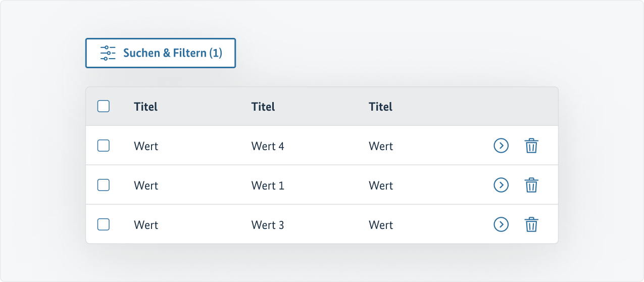Open the Suchen & Filtern panel
644x282 pixels.
pyautogui.click(x=161, y=53)
